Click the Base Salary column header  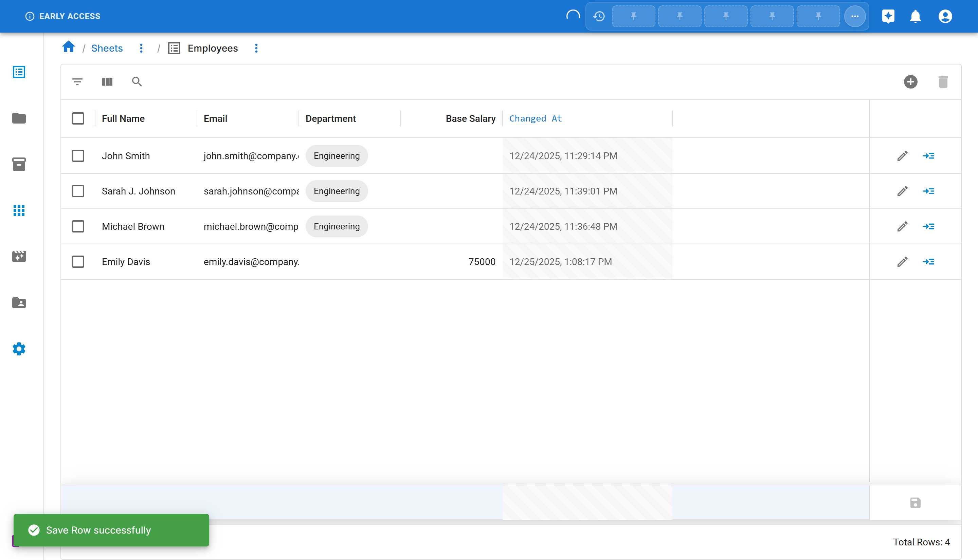[470, 118]
